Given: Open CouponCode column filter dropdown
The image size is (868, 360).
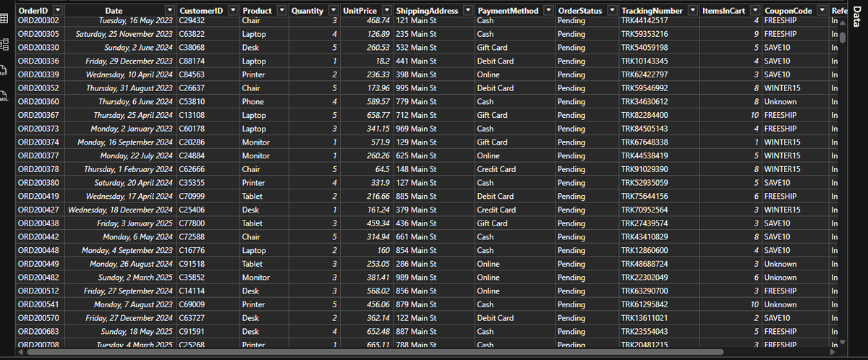Looking at the screenshot, I should pos(822,11).
